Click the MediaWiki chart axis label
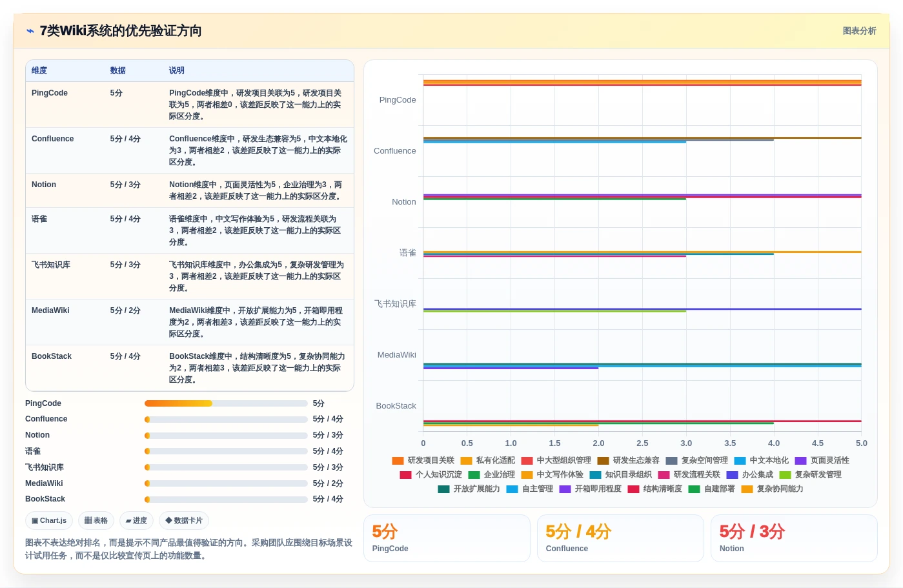The image size is (903, 588). pyautogui.click(x=397, y=355)
